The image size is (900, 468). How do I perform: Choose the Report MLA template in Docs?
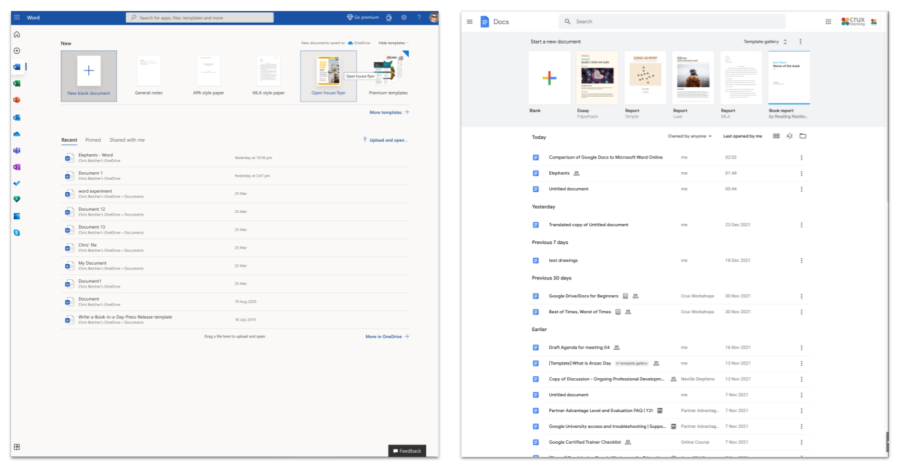[x=741, y=78]
